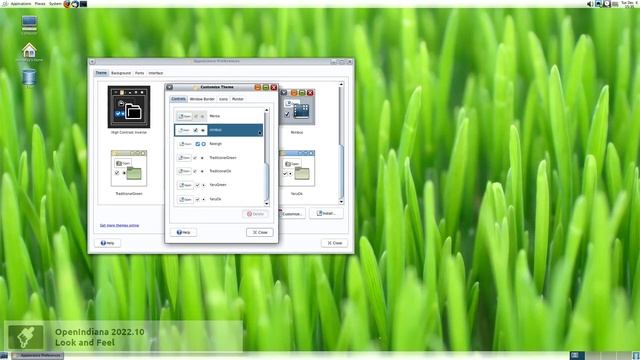
Task: Select the YaruOk controls theme
Action: coord(219,199)
